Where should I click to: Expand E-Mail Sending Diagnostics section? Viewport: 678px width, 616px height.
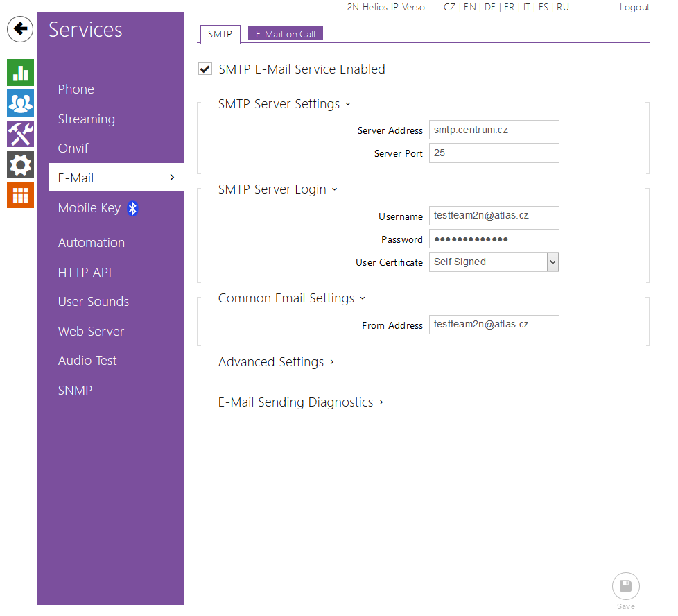tap(301, 402)
